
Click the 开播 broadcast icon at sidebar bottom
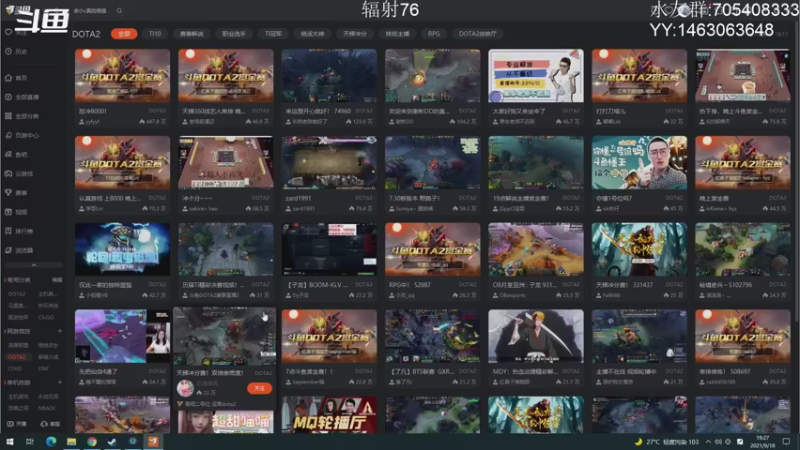(10, 424)
